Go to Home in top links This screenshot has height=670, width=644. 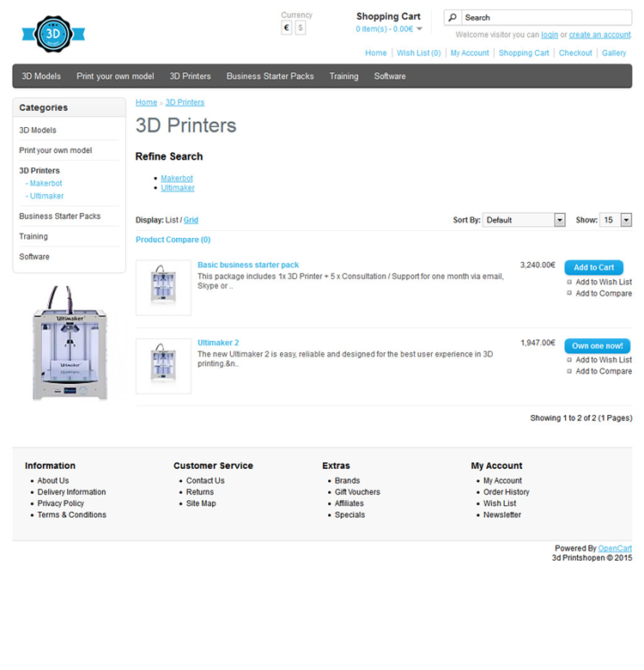[x=376, y=53]
